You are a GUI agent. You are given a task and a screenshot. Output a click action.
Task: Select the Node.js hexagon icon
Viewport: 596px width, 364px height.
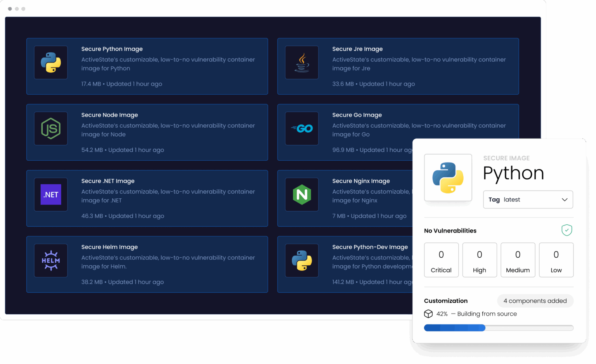click(51, 128)
